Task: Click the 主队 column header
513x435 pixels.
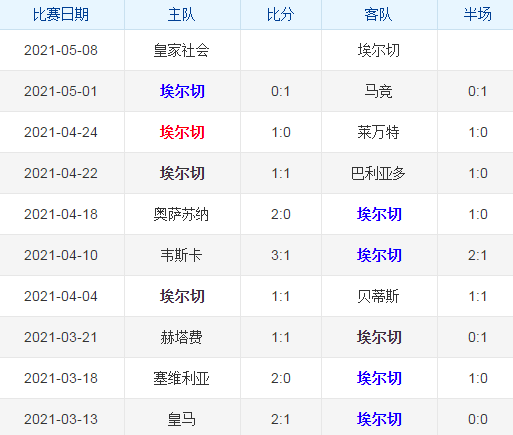Action: tap(182, 15)
